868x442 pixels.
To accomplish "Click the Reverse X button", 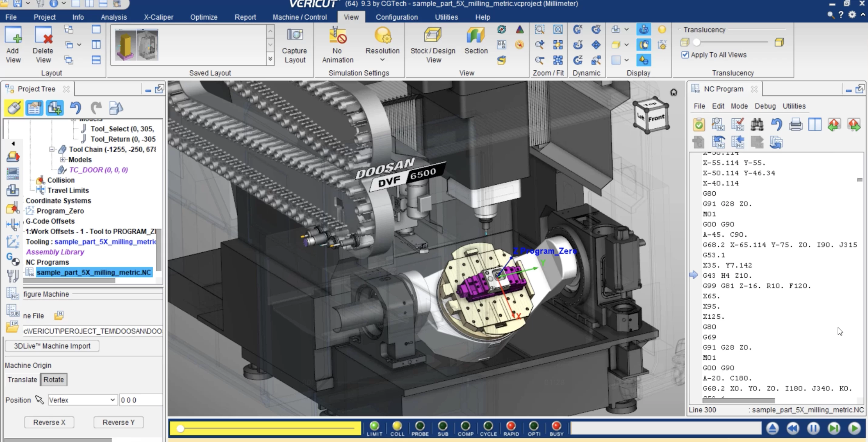I will (x=49, y=422).
